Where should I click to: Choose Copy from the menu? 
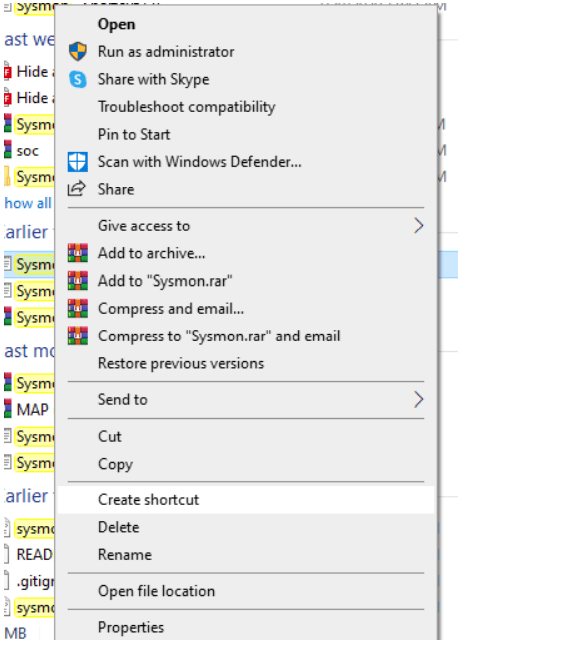pyautogui.click(x=246, y=464)
